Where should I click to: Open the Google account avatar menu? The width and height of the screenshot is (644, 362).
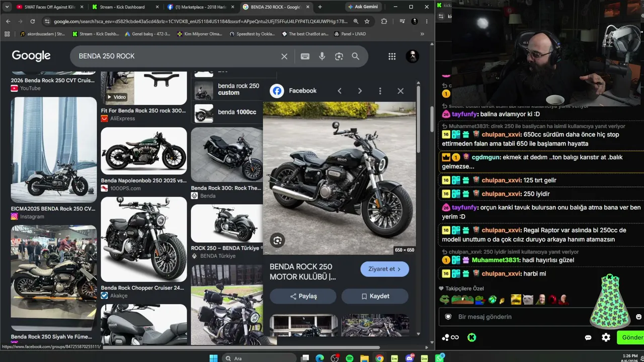click(413, 56)
